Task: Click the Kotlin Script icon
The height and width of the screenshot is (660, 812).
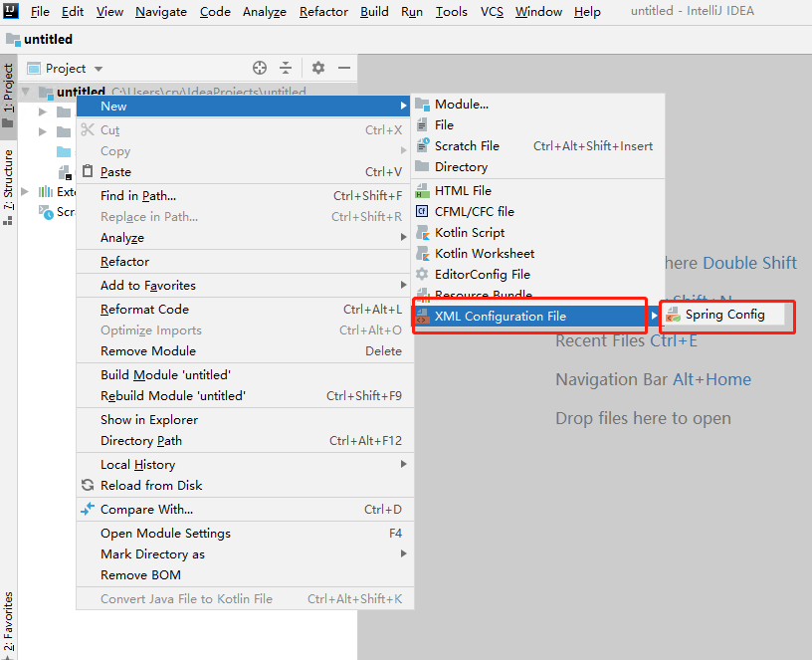Action: [423, 233]
